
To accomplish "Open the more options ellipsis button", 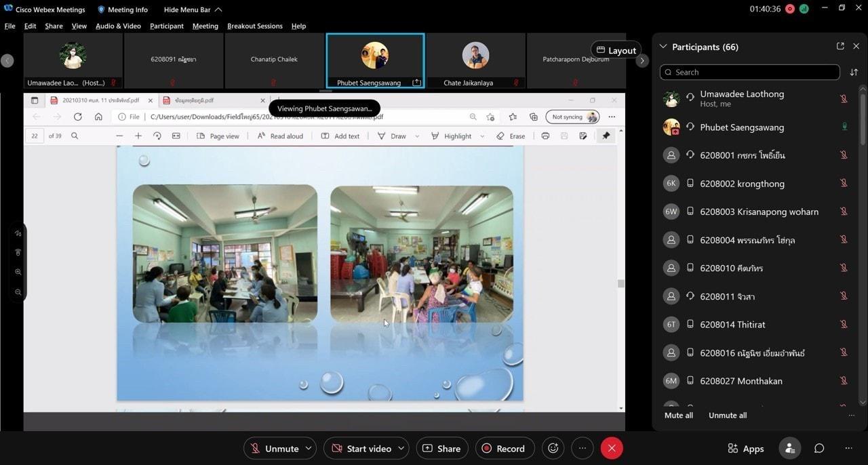I will click(583, 448).
